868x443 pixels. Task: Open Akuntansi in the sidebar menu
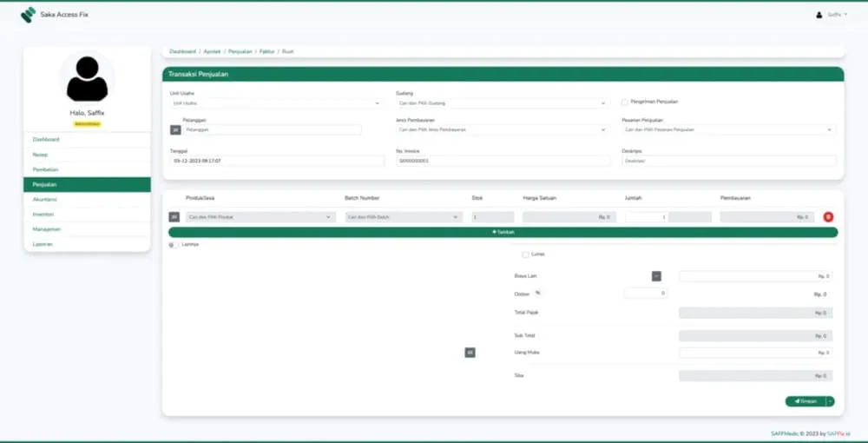pos(45,199)
